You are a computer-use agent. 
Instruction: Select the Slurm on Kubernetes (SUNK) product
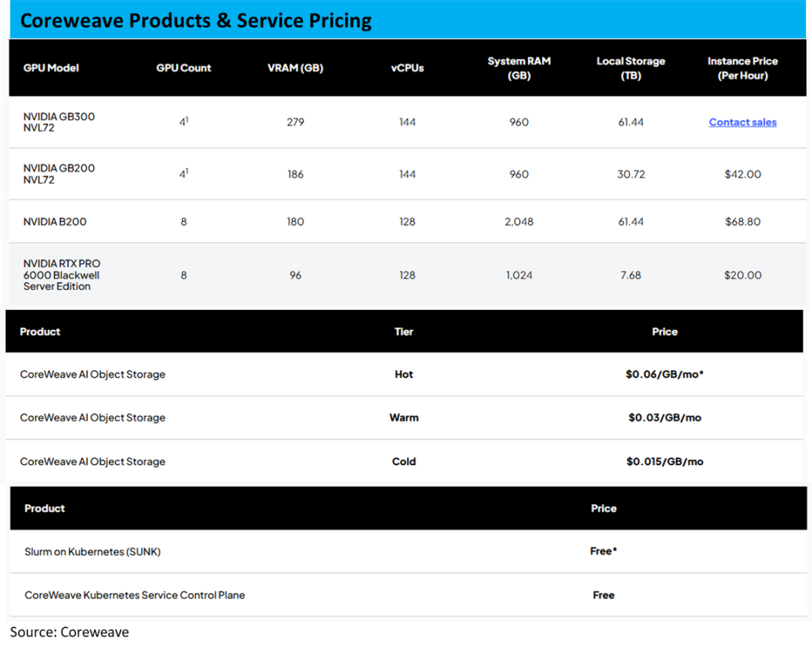coord(92,551)
